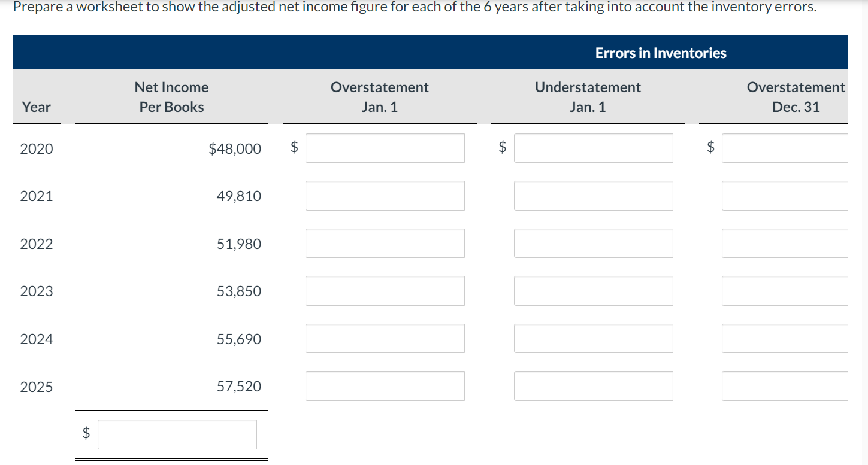Focus the 2022 Overstatement Dec. 31 field

(785, 244)
